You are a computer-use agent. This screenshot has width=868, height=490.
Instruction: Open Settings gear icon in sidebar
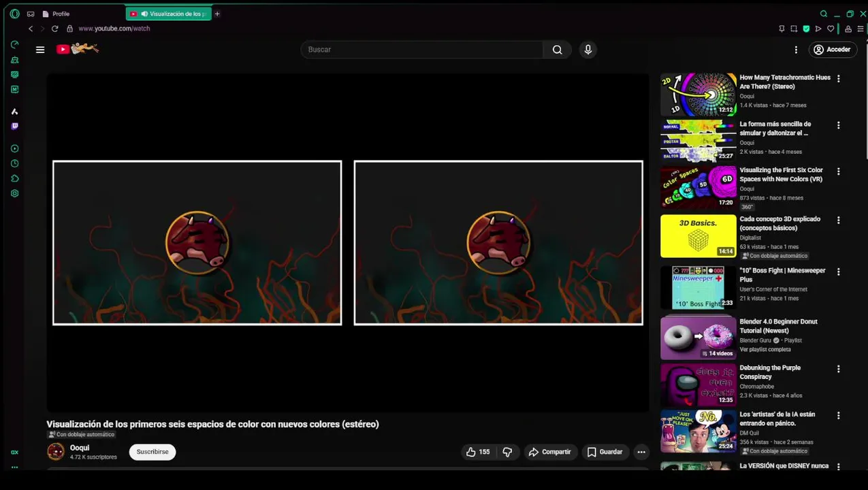coord(14,193)
